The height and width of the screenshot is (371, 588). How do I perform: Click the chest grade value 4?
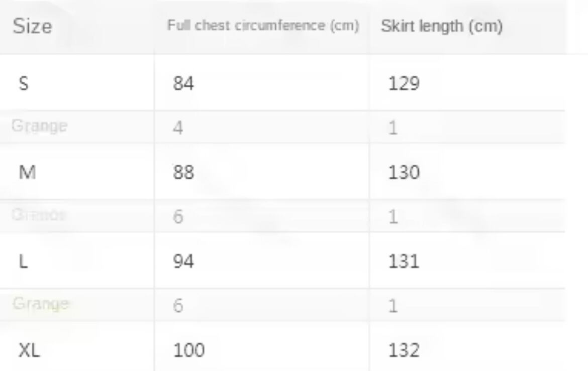(178, 128)
